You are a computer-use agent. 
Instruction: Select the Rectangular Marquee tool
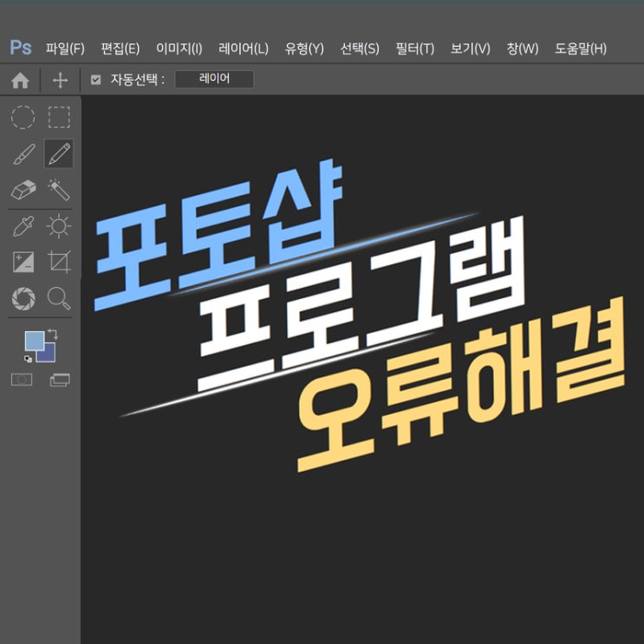(59, 118)
